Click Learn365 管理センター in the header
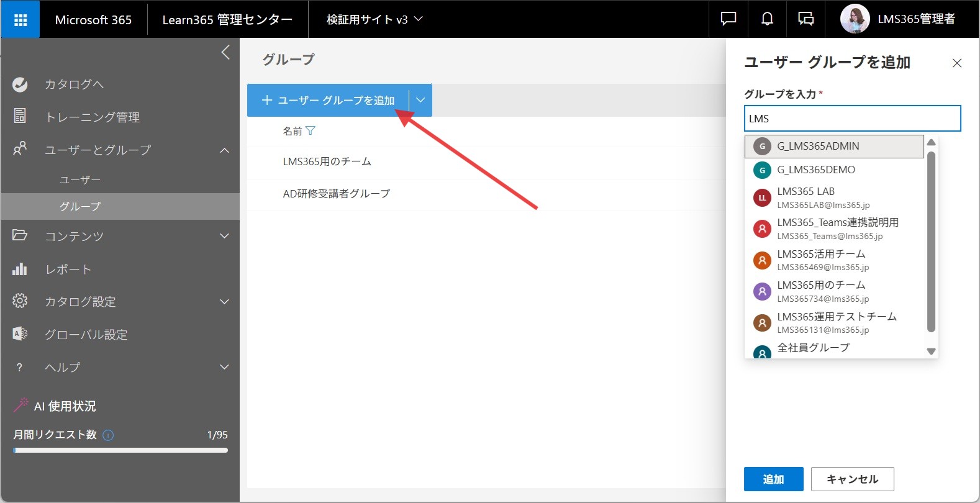 [227, 20]
